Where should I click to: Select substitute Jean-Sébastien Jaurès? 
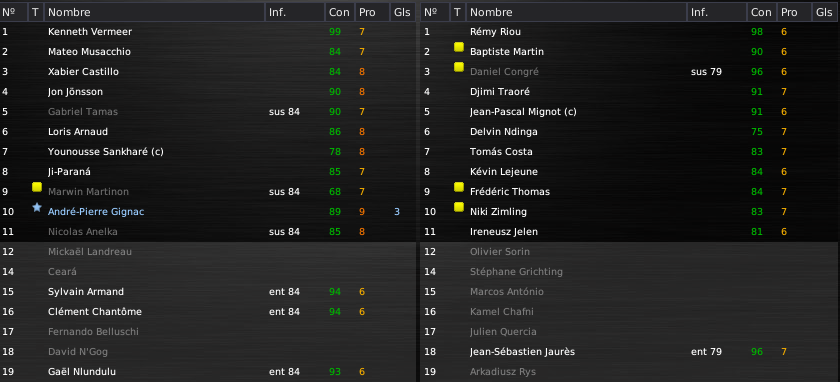630,351
